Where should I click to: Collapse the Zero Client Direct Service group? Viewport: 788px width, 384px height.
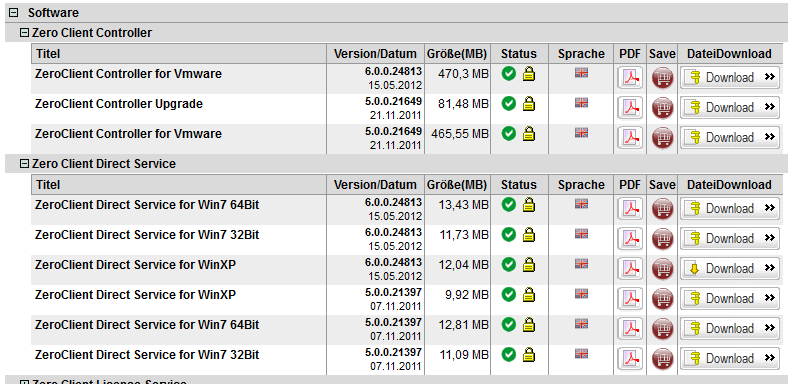24,163
